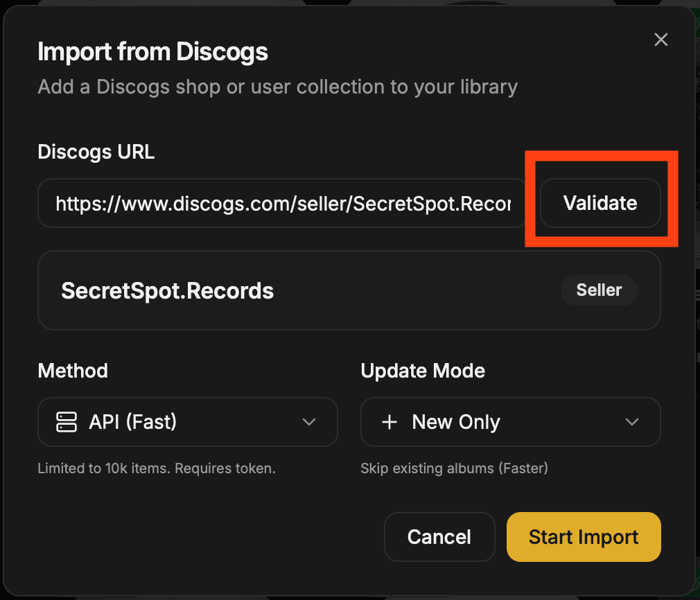Click the X to close the import dialog
This screenshot has width=700, height=600.
tap(660, 39)
